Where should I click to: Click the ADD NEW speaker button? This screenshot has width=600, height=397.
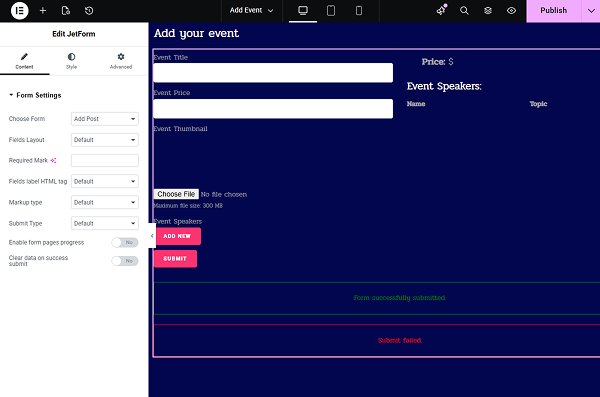(177, 236)
